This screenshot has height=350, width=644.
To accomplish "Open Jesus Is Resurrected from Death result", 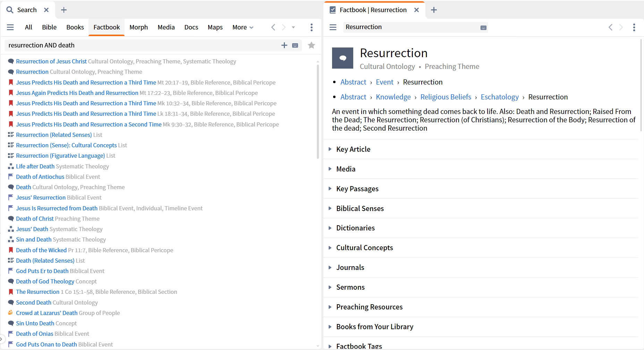I will [57, 208].
